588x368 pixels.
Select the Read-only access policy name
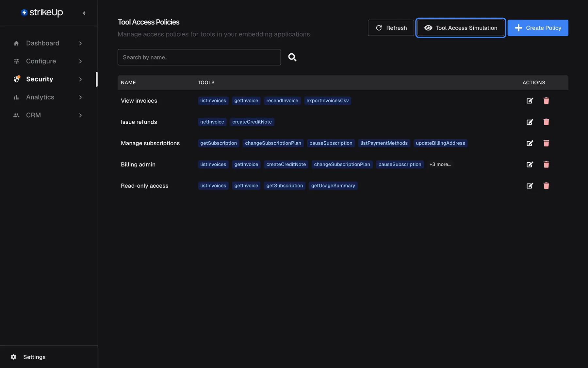point(144,186)
